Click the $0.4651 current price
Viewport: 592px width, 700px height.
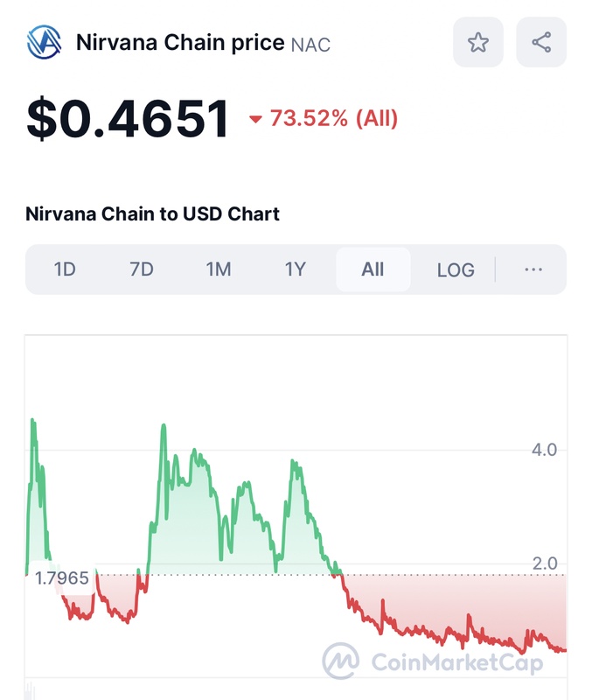[129, 119]
